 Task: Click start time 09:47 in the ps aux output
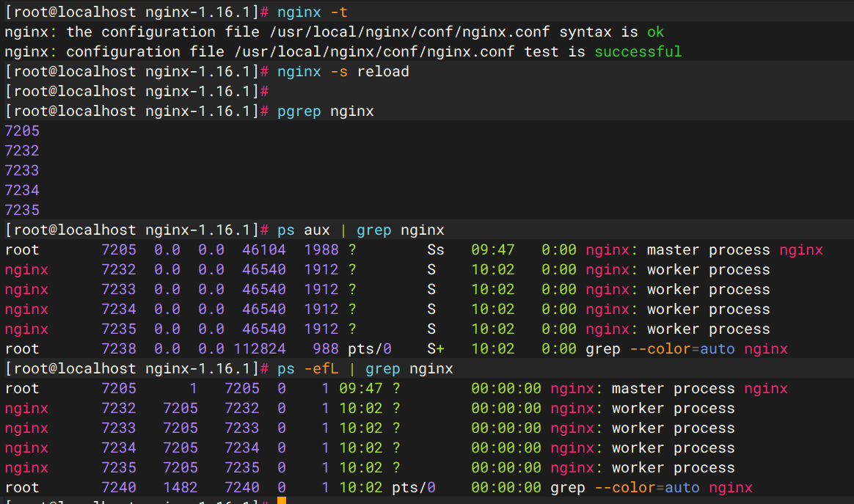pos(492,249)
